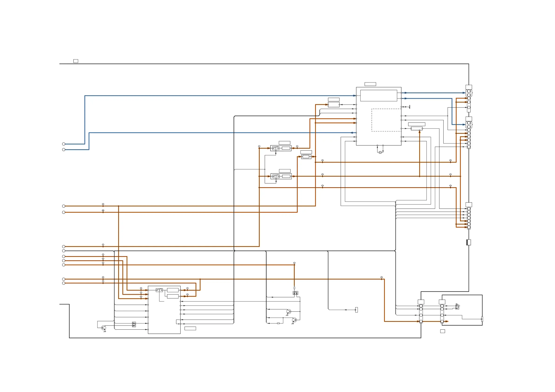555x392 pixels.
Task: Click small resistor beside the lower transistor
Action: [x=278, y=323]
